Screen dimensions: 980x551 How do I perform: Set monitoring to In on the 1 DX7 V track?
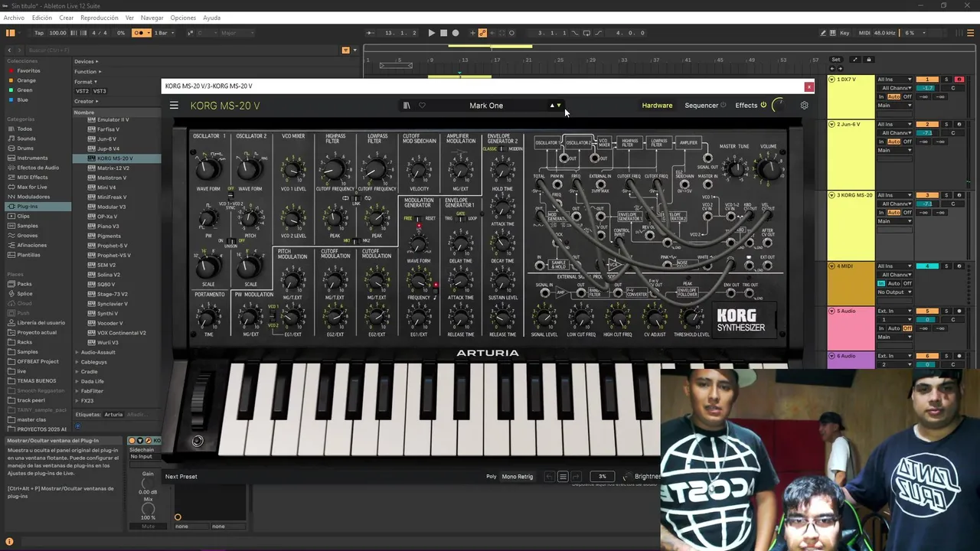point(881,97)
